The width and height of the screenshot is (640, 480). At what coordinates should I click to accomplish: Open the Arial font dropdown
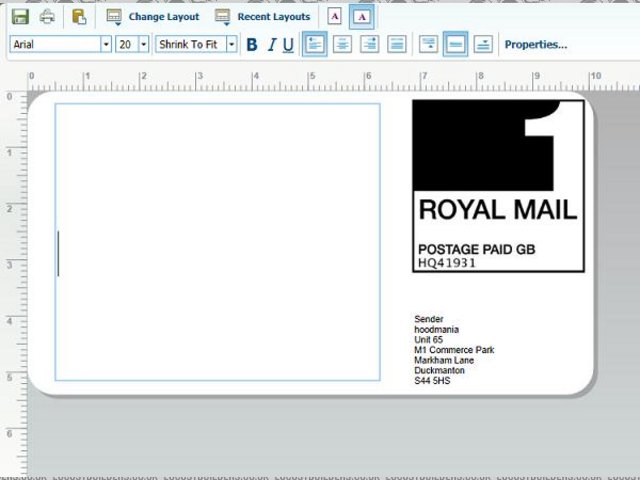point(105,45)
